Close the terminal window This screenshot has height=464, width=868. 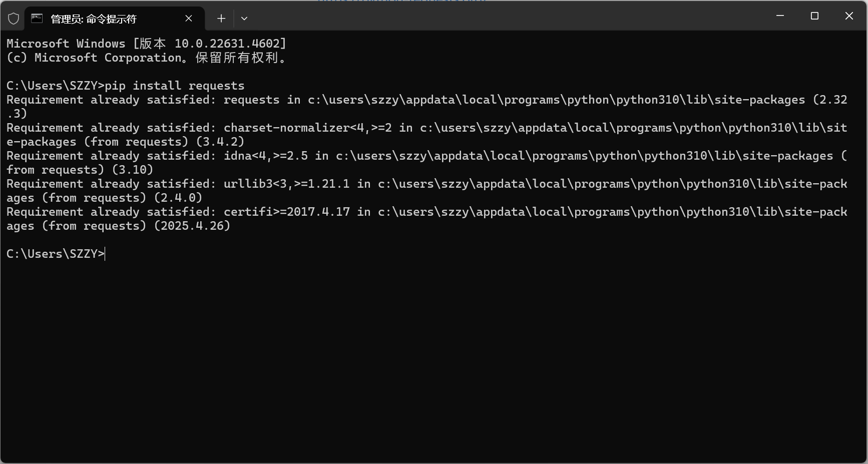(x=849, y=16)
